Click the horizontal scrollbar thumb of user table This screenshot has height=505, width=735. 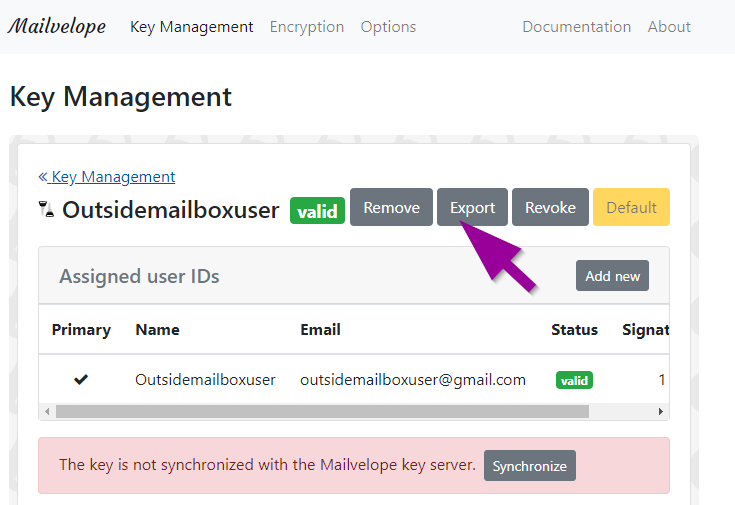[320, 411]
